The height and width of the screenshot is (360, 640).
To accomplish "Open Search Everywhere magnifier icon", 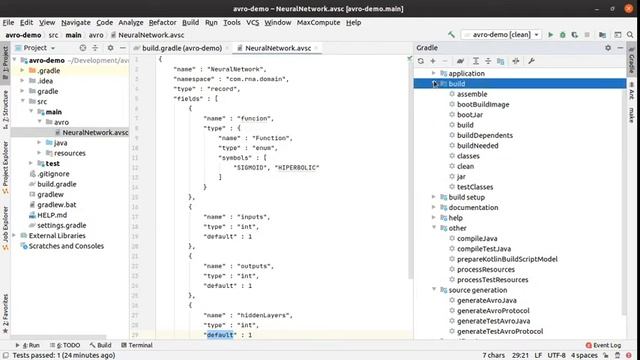I will pos(630,35).
